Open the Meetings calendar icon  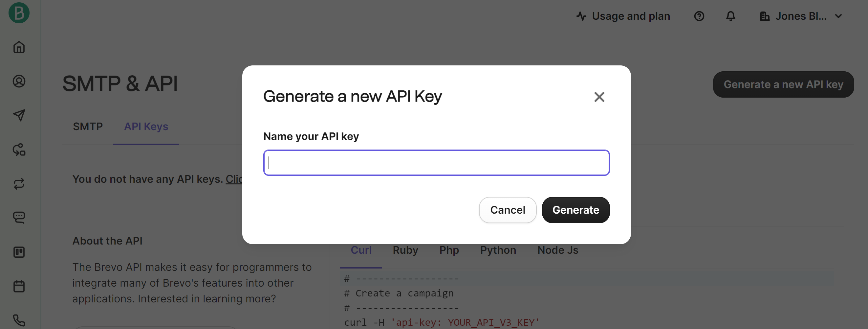click(x=19, y=286)
